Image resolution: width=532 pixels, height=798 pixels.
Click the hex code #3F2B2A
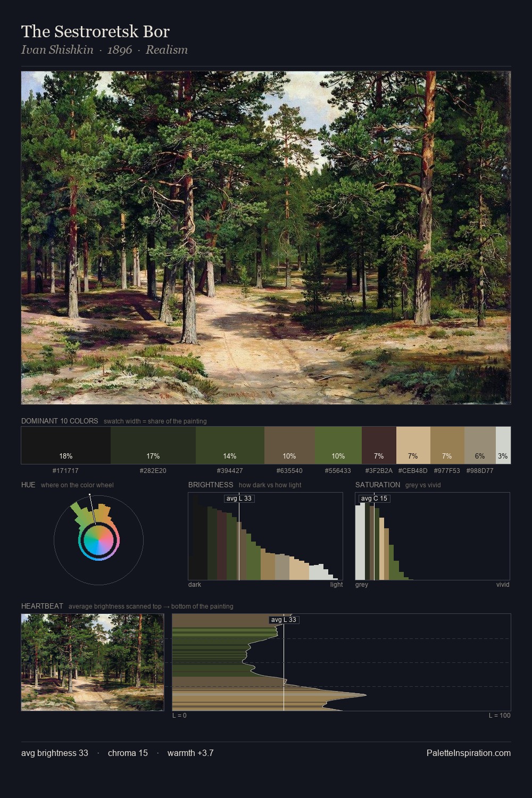[x=379, y=471]
